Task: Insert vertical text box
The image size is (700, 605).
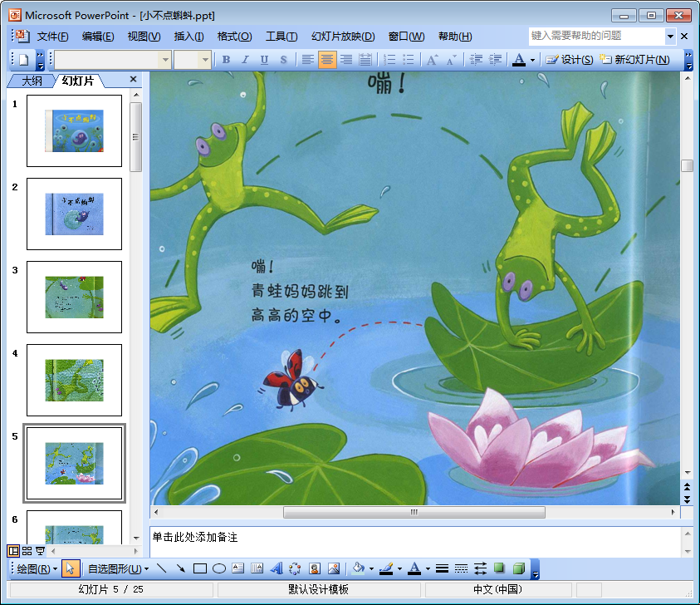Action: point(257,568)
